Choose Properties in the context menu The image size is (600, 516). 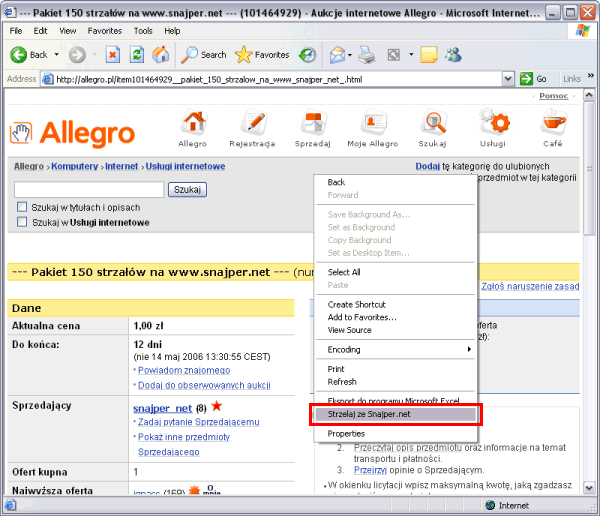click(396, 434)
